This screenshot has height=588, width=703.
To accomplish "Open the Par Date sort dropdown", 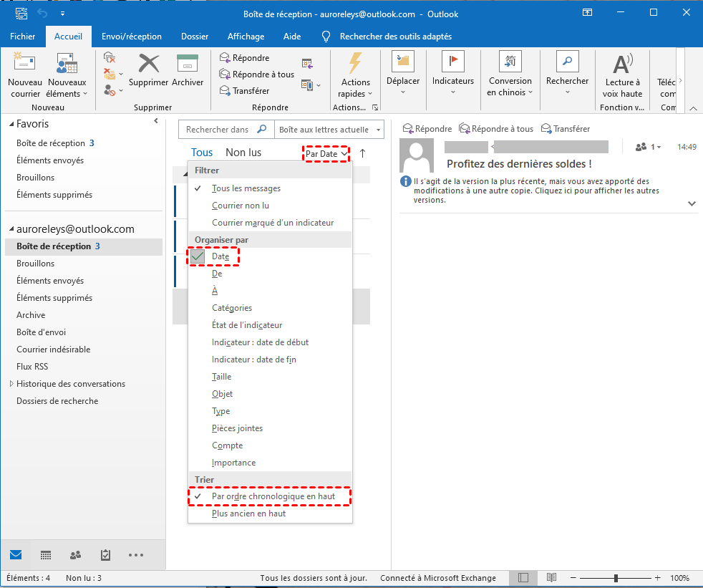I will (326, 153).
